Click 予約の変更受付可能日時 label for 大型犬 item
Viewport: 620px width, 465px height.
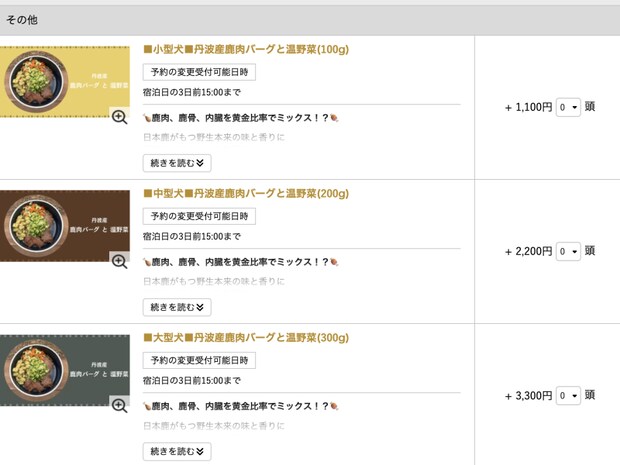point(199,360)
